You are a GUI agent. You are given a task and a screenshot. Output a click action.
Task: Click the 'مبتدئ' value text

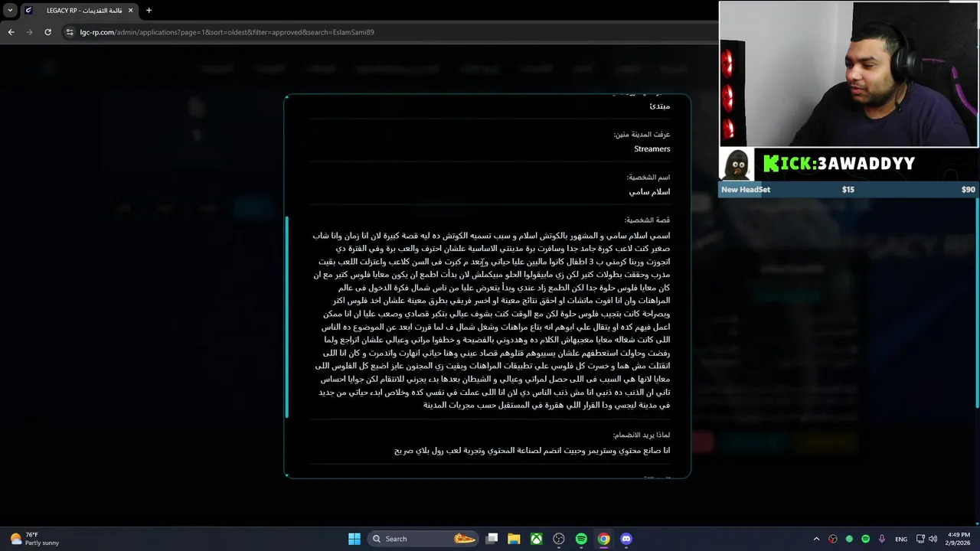pyautogui.click(x=659, y=106)
